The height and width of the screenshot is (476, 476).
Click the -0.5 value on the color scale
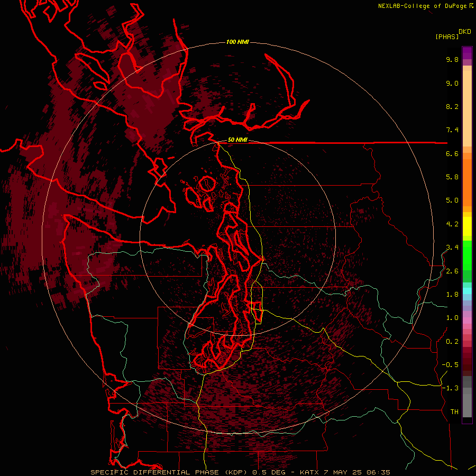(x=450, y=365)
